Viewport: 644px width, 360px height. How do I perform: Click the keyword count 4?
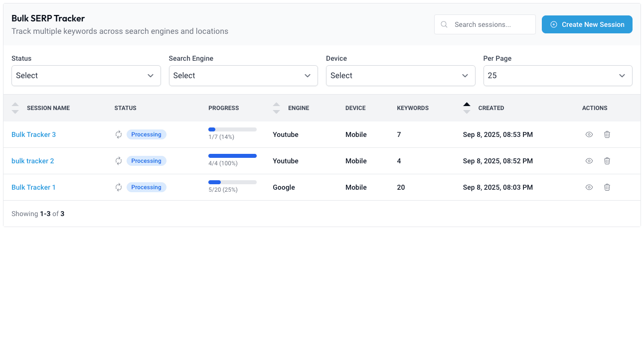click(399, 161)
